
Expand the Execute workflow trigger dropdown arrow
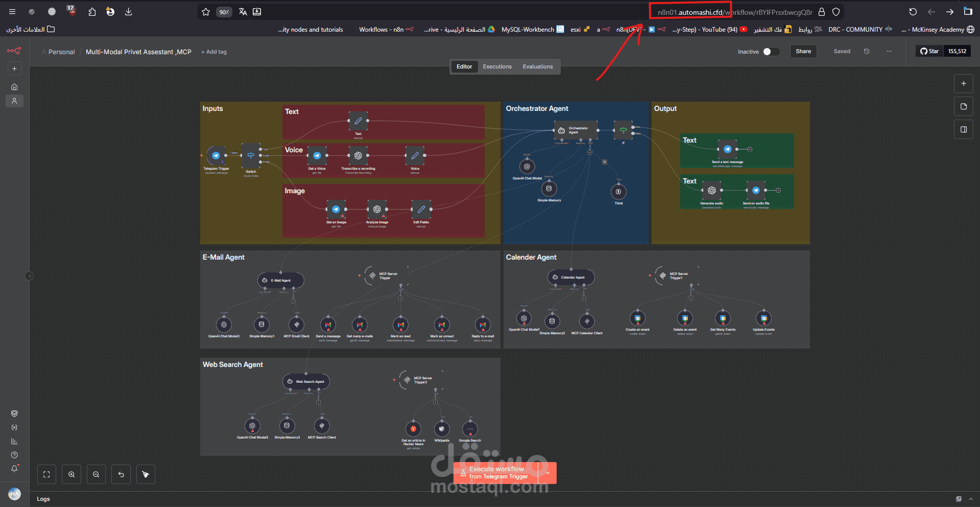[x=547, y=473]
